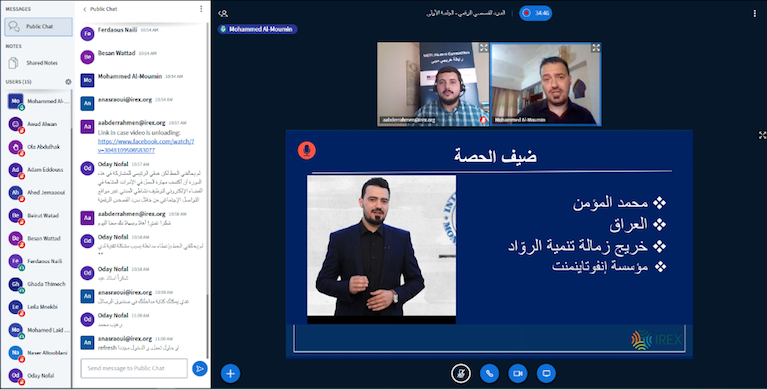Select user Ola Abdulhak

[x=39, y=147]
